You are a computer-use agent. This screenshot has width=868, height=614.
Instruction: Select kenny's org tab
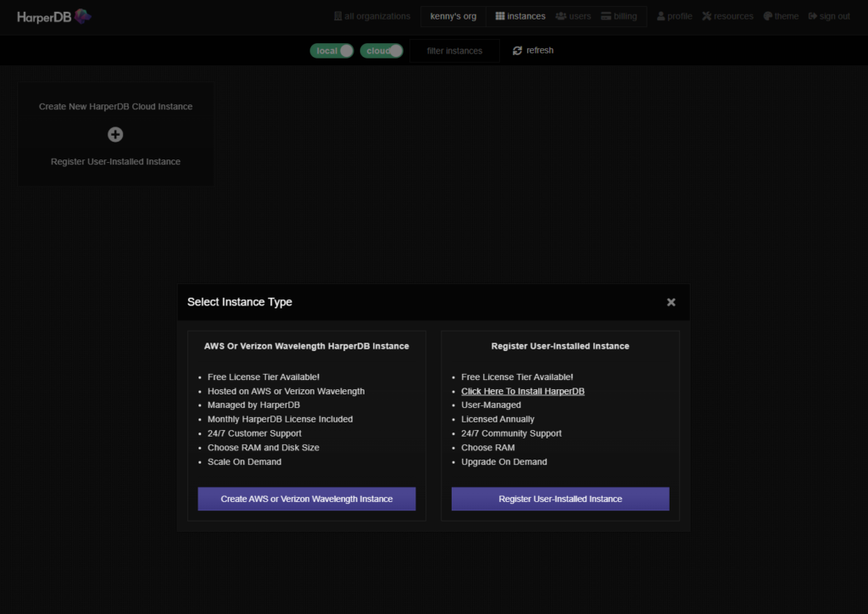[x=453, y=17]
